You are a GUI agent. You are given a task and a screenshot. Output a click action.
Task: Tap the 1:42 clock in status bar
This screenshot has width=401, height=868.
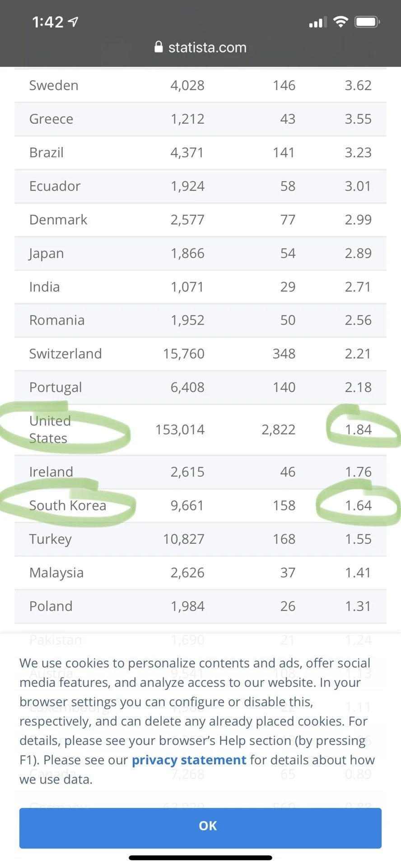(48, 22)
